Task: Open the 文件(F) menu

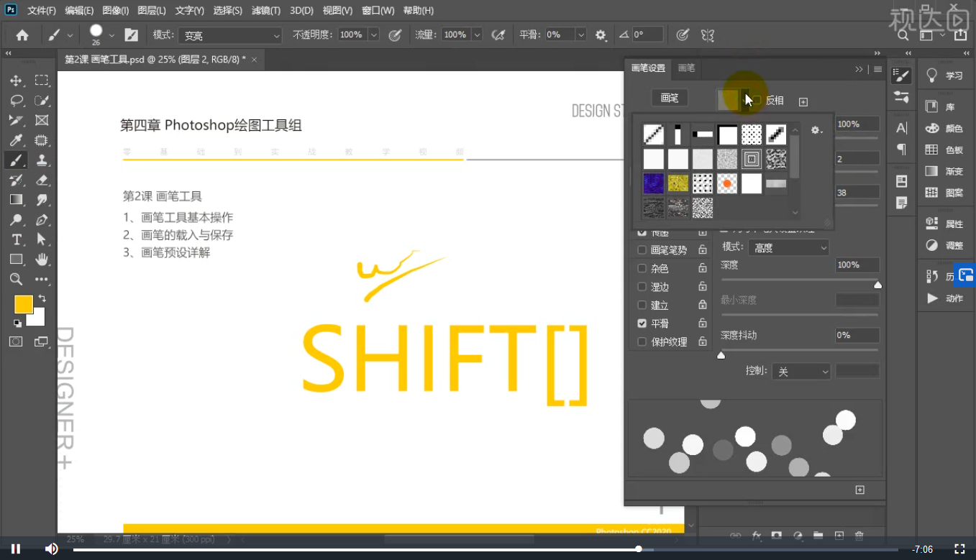Action: (x=42, y=11)
